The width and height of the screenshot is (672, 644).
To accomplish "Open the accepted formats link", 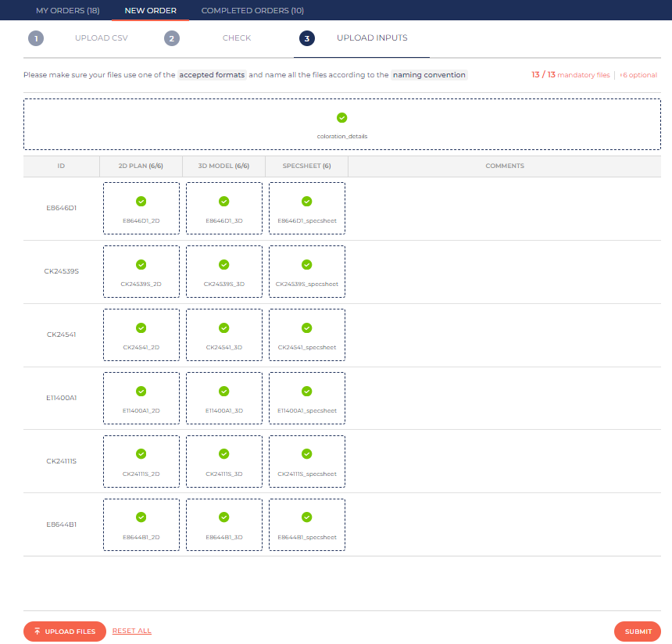I will coord(212,75).
